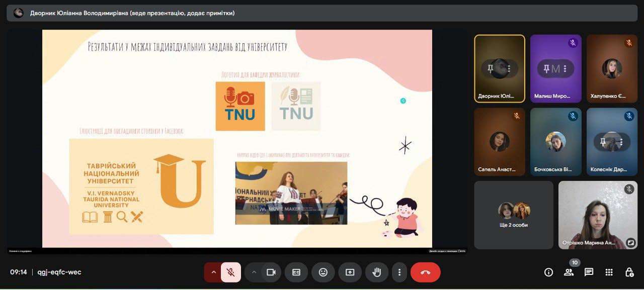Click the teal circular pointer dot on slide
644x290 pixels.
403,101
